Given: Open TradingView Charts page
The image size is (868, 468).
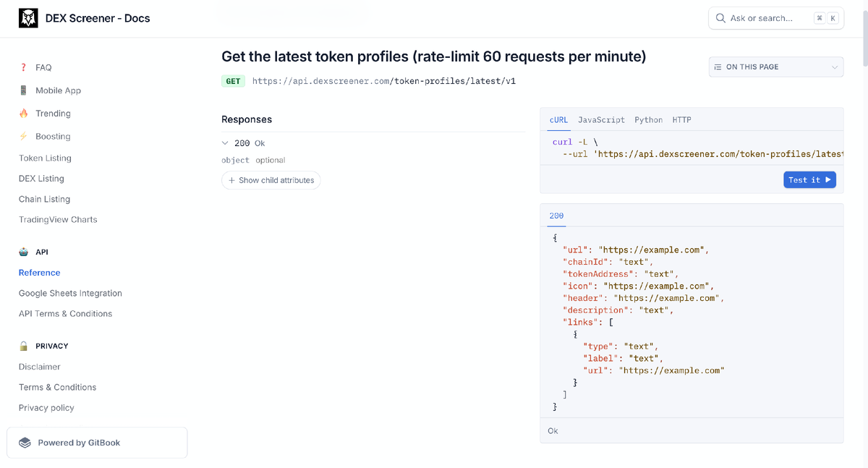Looking at the screenshot, I should (58, 219).
